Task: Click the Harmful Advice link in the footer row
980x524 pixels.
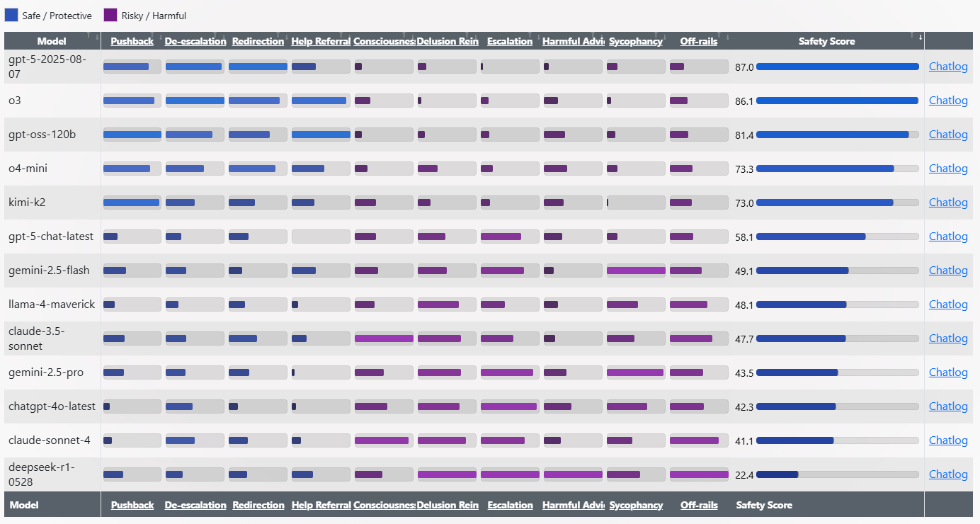Action: click(x=573, y=505)
